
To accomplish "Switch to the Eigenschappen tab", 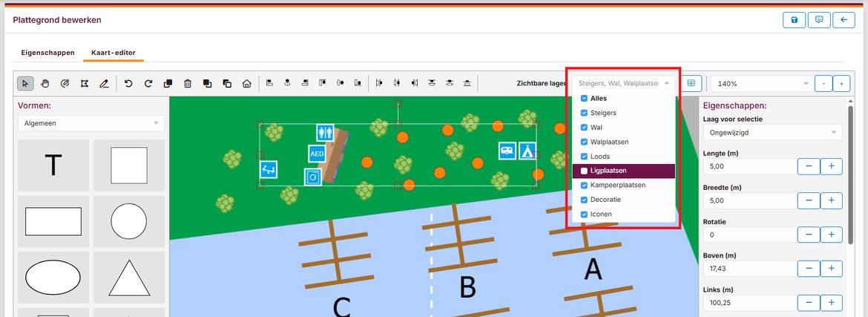I will coord(47,53).
